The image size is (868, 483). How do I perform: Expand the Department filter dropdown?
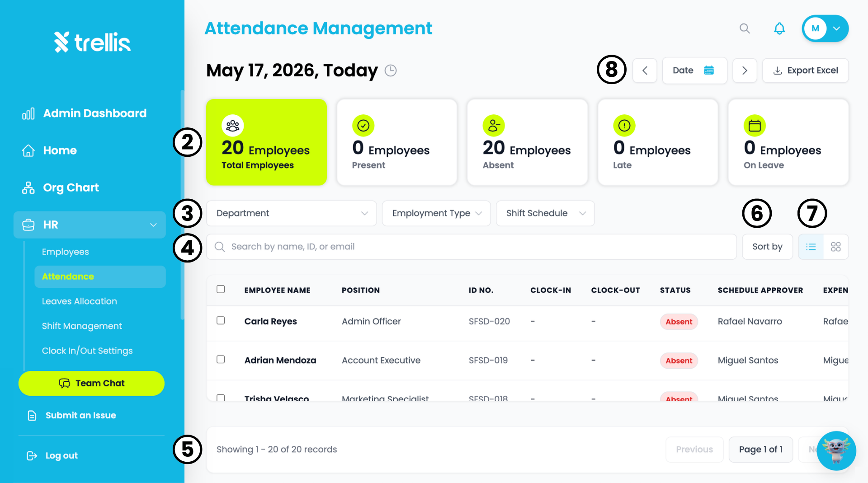(292, 213)
